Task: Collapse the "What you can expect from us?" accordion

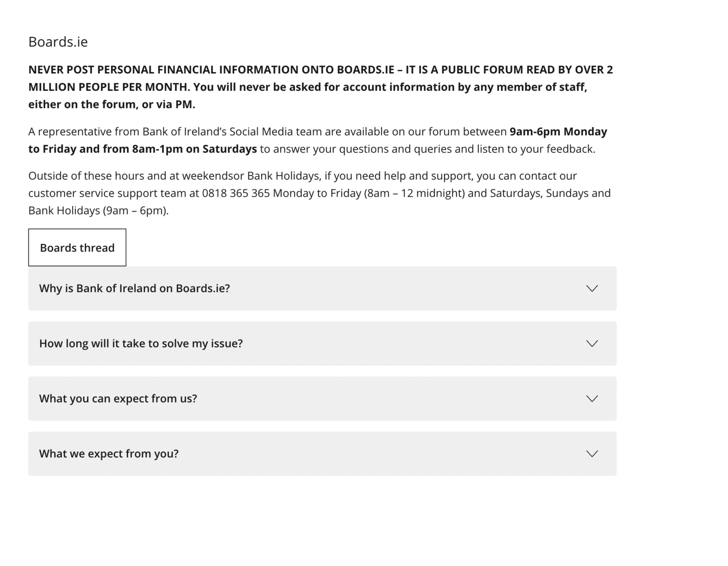Action: pos(118,398)
